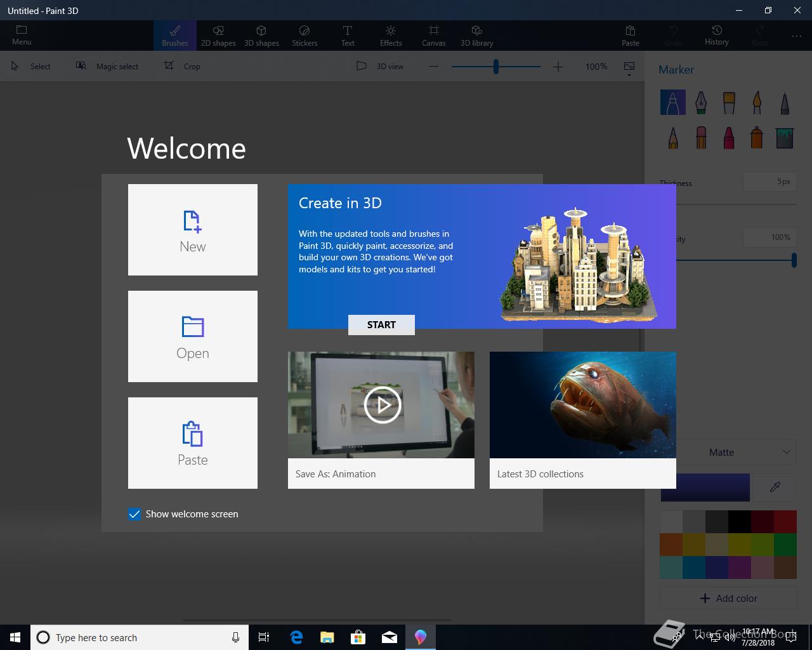Create a New project tile
The width and height of the screenshot is (812, 650).
193,230
